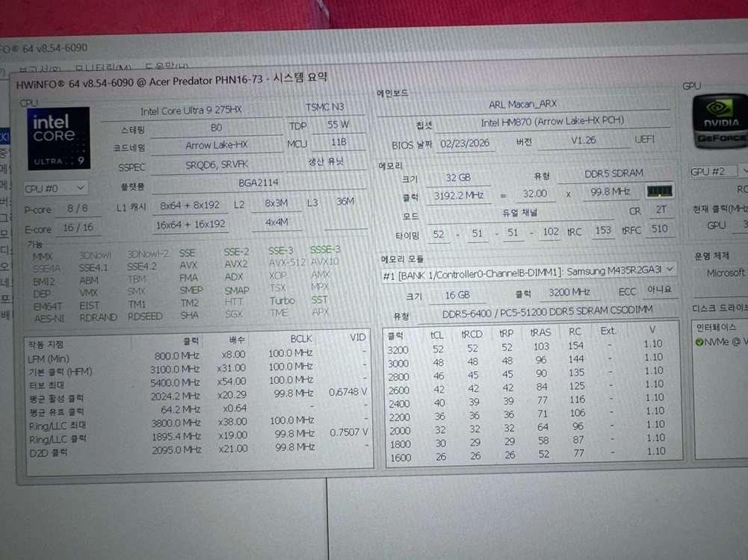Click the module type DDR5-6400 field

[x=548, y=311]
